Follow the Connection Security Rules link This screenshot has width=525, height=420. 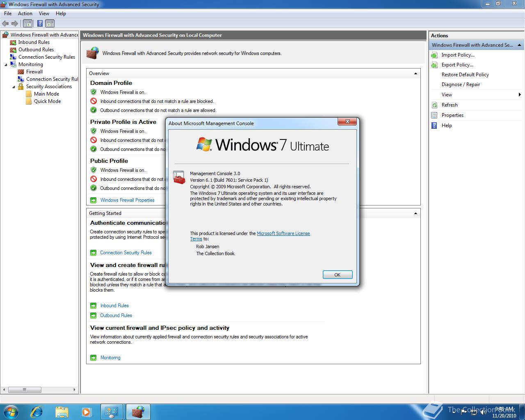tap(126, 253)
